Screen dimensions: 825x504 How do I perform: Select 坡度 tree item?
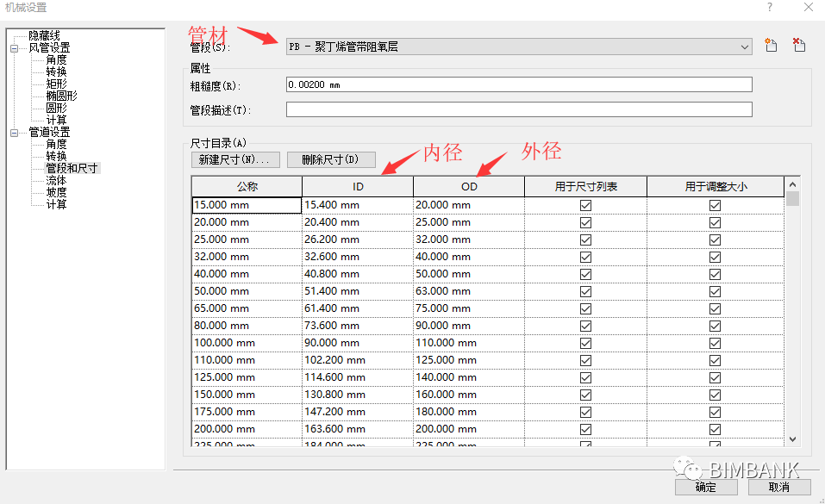(x=56, y=192)
